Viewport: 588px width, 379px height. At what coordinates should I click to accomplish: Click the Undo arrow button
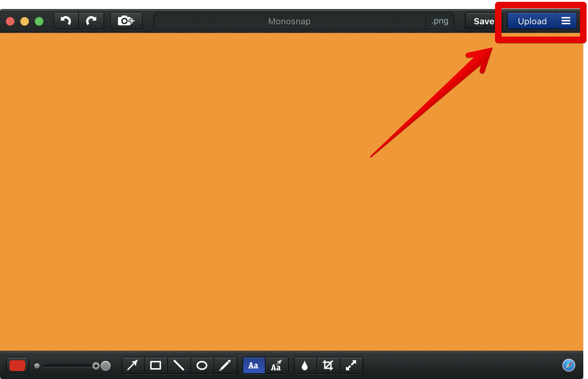coord(66,21)
